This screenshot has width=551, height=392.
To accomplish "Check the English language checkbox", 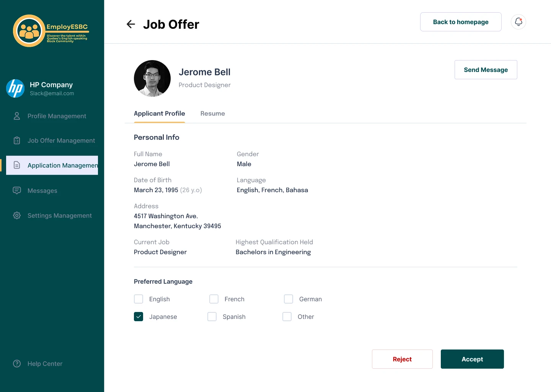I will tap(139, 299).
